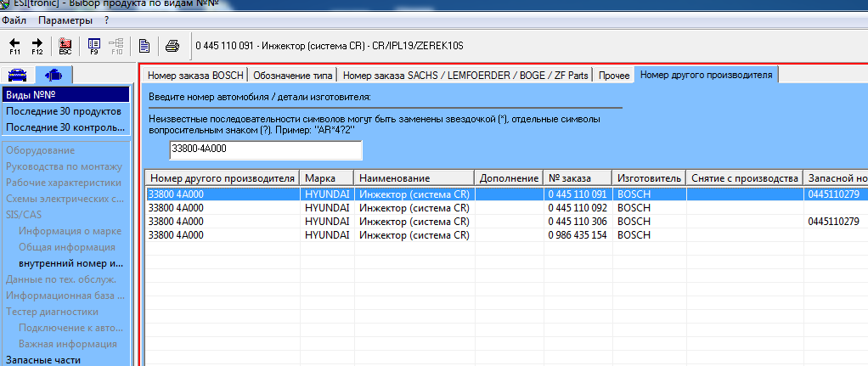The image size is (868, 366).
Task: Click the document page toolbar icon
Action: tap(144, 46)
